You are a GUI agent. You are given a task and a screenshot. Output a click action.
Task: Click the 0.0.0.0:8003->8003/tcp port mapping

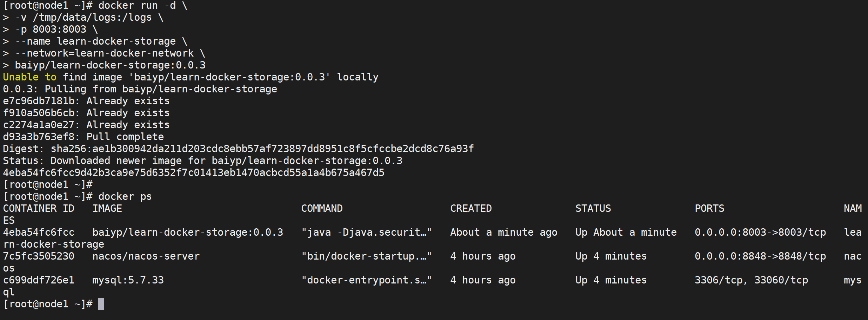point(760,232)
